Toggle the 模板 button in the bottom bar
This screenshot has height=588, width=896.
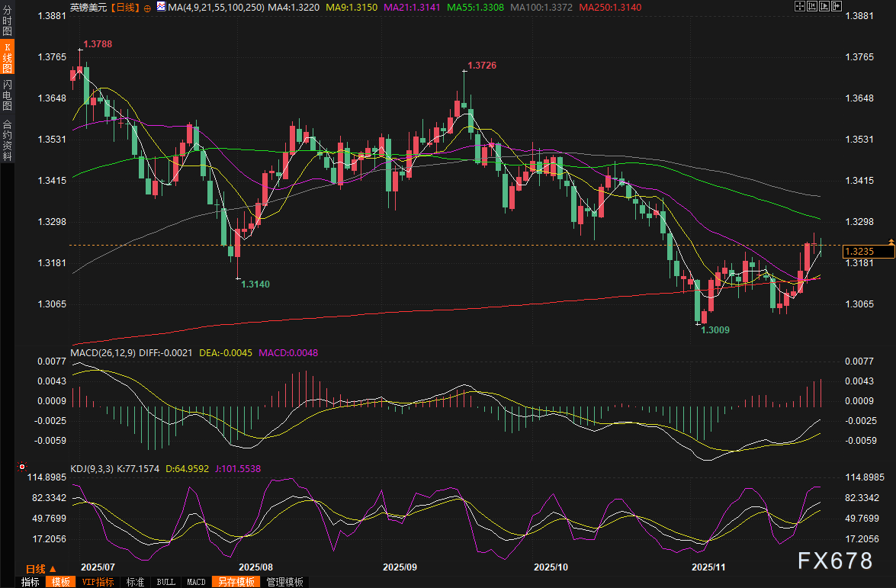tap(60, 582)
